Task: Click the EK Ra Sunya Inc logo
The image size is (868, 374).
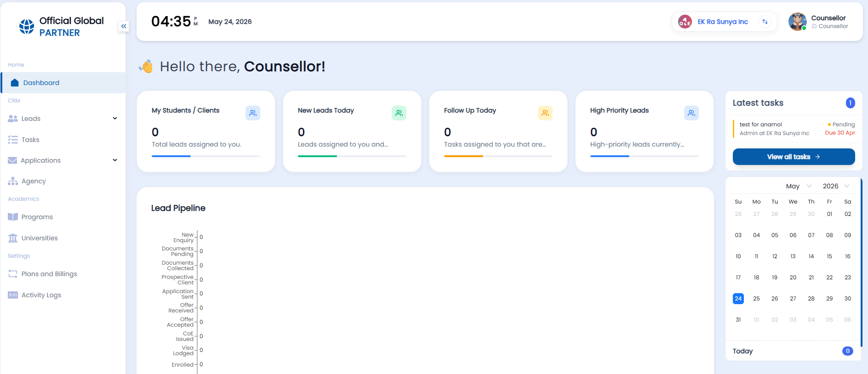Action: (685, 22)
